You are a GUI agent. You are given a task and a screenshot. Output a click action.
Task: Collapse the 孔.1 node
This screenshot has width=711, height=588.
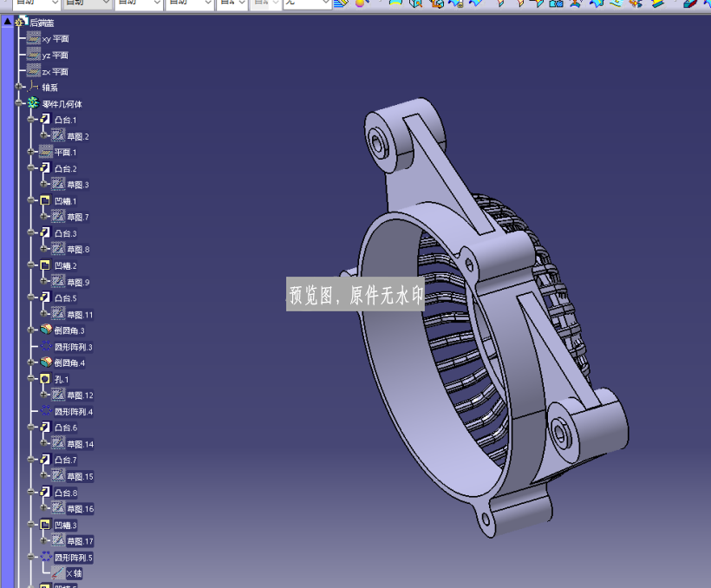click(31, 379)
